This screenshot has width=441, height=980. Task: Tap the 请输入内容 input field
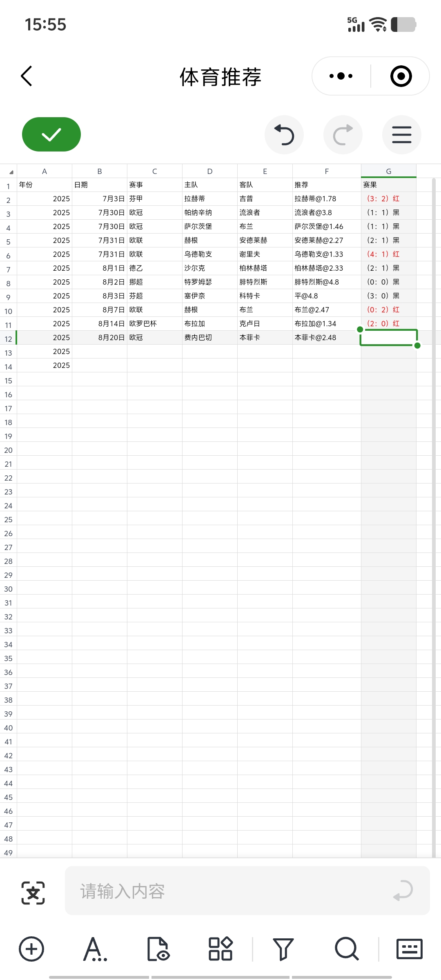[x=233, y=891]
